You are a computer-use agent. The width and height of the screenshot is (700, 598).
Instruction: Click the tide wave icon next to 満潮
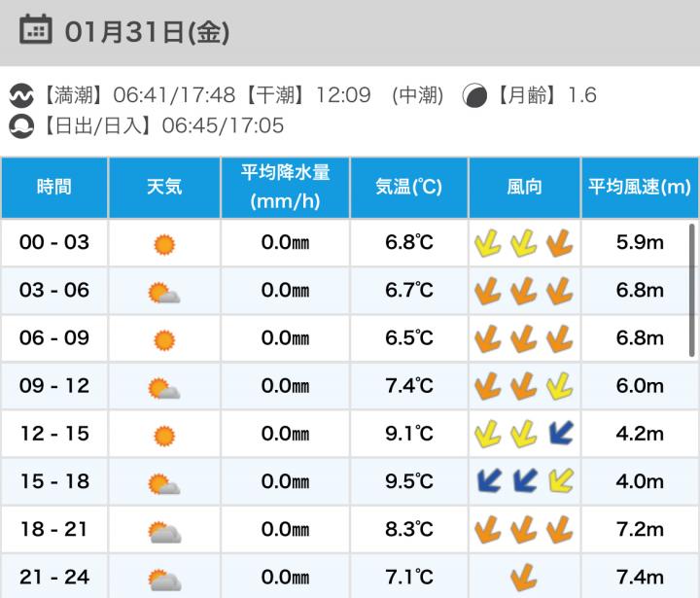coord(21,95)
